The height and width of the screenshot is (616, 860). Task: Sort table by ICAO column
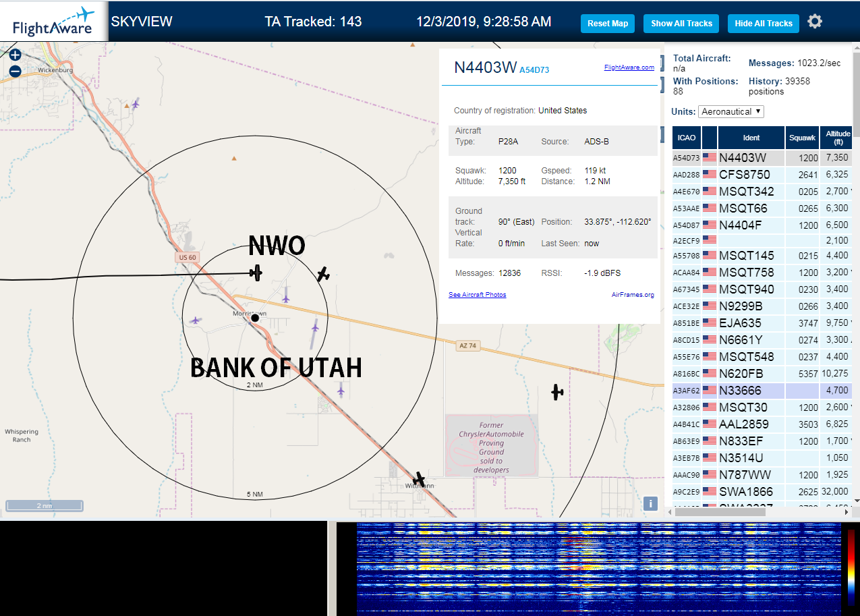click(687, 138)
